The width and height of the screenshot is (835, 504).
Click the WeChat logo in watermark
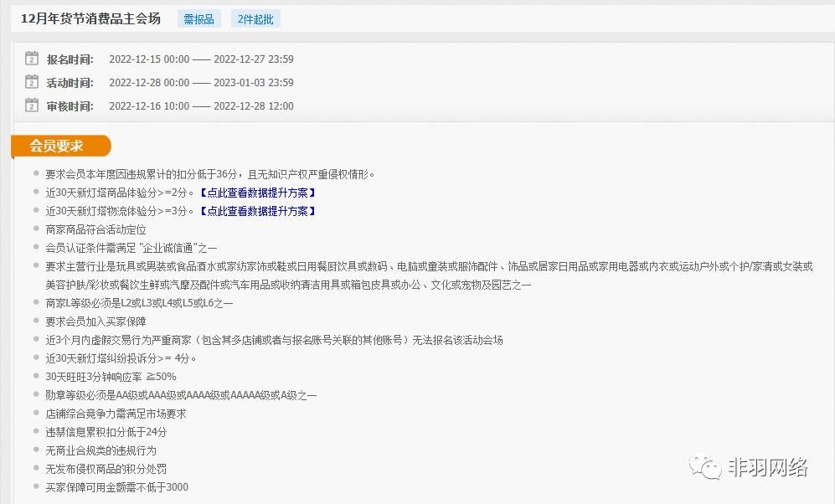click(x=705, y=467)
